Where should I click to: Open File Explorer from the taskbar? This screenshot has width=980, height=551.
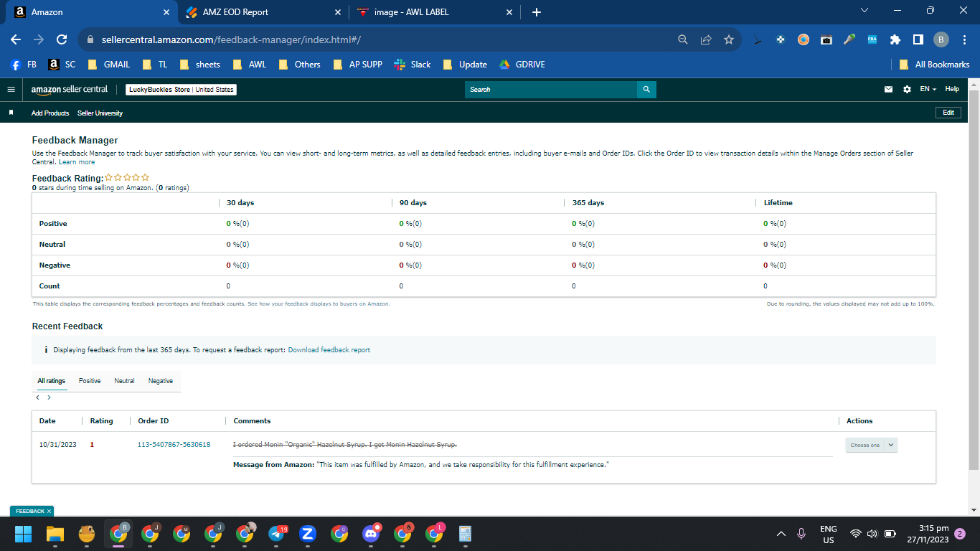[x=55, y=534]
